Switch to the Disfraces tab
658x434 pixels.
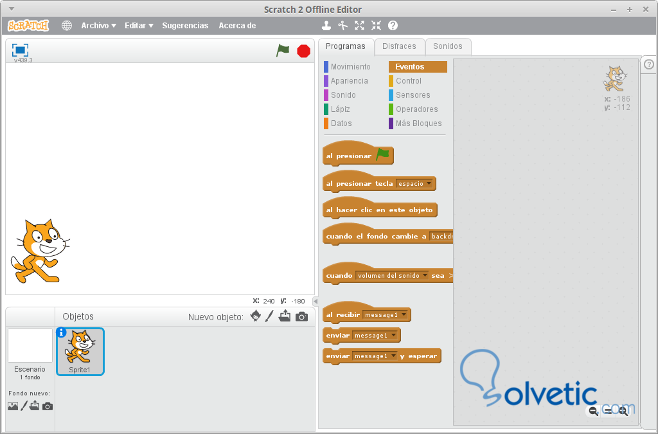click(399, 46)
